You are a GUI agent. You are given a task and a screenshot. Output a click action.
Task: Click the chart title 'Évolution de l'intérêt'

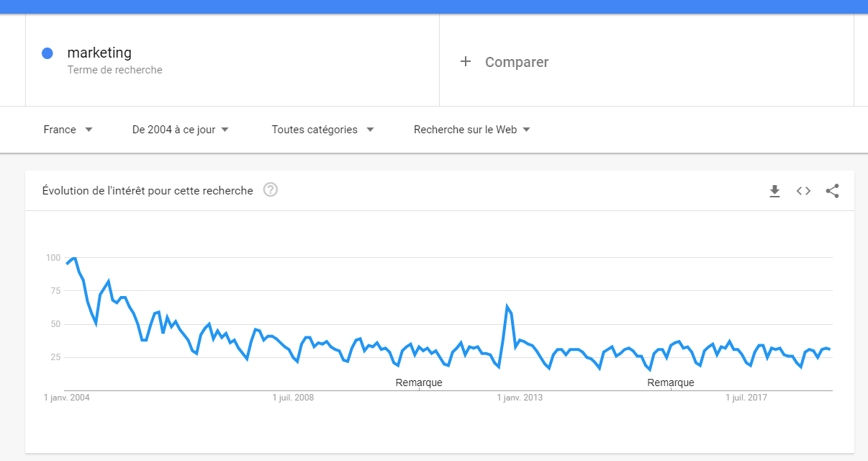(x=148, y=191)
